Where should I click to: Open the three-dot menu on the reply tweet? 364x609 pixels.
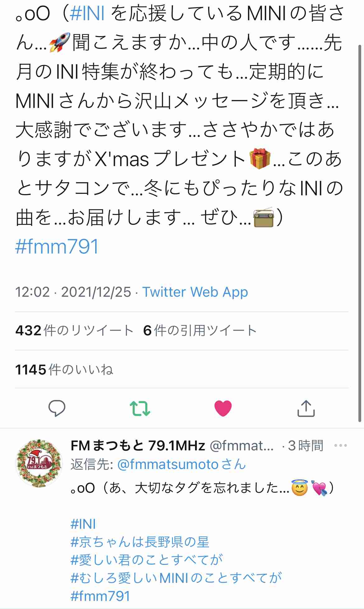click(340, 446)
